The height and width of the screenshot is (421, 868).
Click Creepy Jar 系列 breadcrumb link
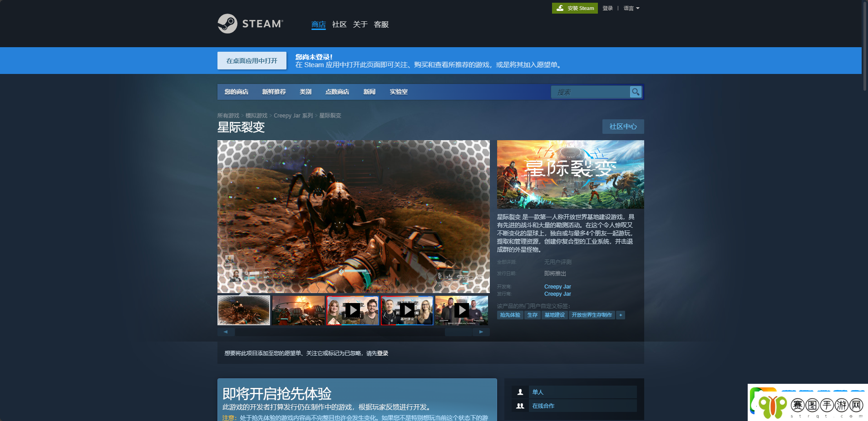point(293,116)
